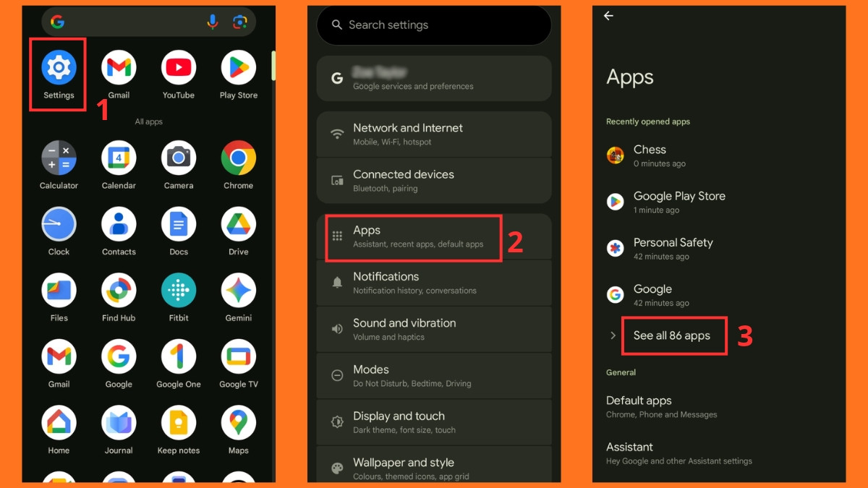The width and height of the screenshot is (868, 488).
Task: Open Google Play Store app info
Action: coord(719,202)
